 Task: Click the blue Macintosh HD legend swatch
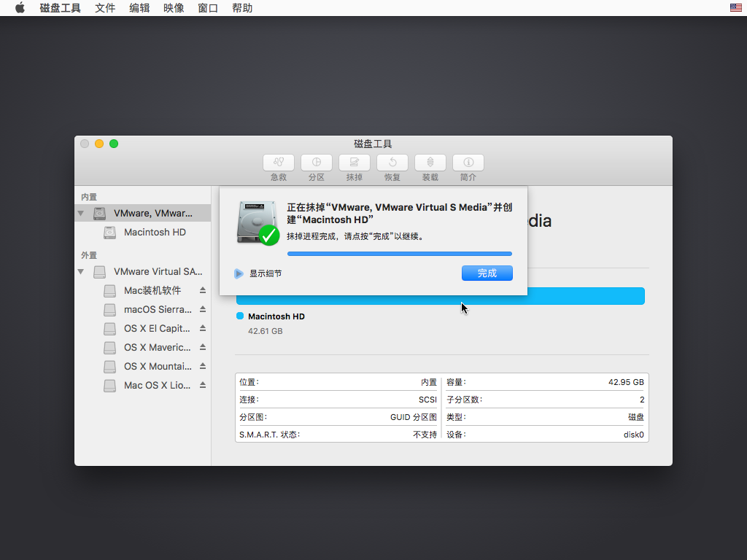click(240, 316)
